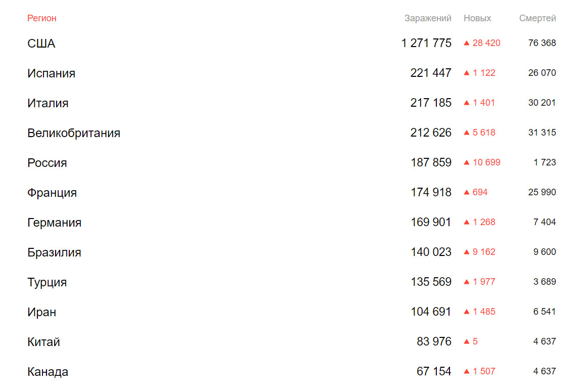The image size is (588, 388).
Task: Click the red triangle next to Китай's 5
Action: pos(467,341)
